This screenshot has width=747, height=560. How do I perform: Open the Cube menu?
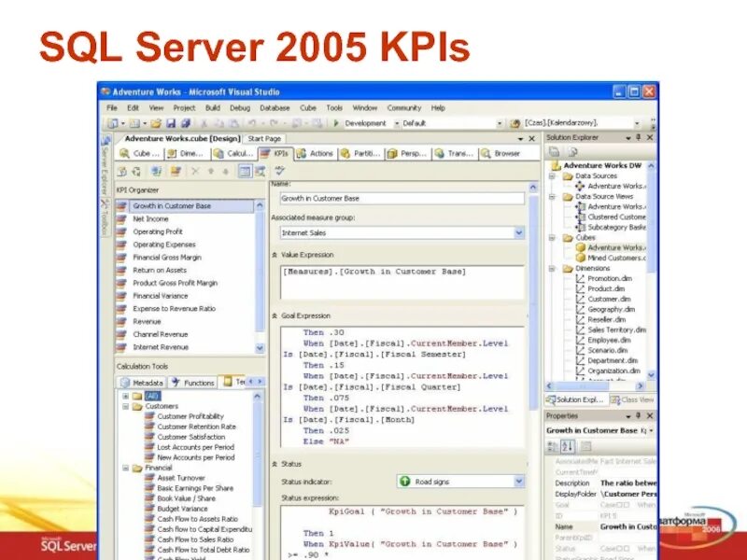coord(308,108)
